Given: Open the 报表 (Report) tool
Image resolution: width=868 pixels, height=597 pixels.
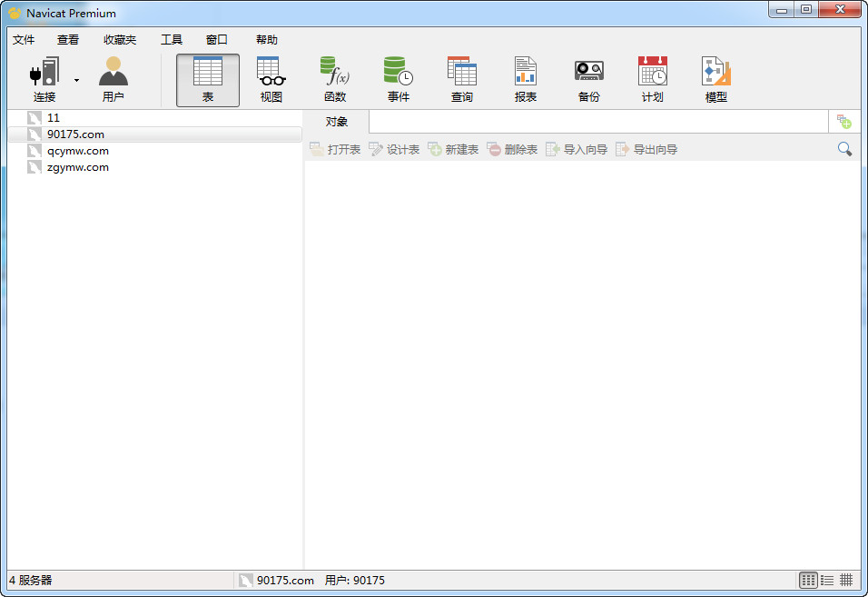Looking at the screenshot, I should click(525, 77).
